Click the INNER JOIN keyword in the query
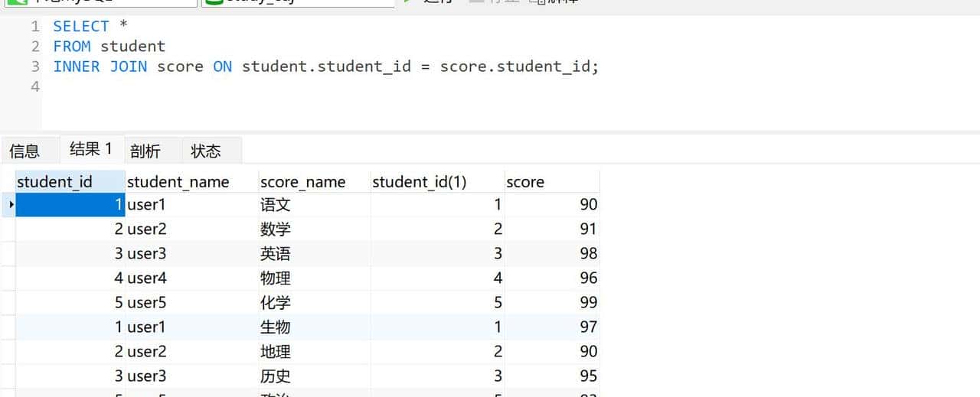The image size is (980, 397). [100, 67]
